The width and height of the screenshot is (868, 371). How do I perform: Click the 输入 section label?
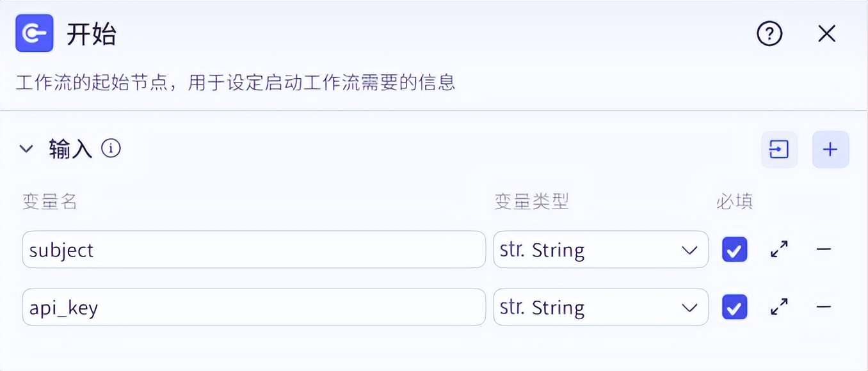[x=70, y=149]
